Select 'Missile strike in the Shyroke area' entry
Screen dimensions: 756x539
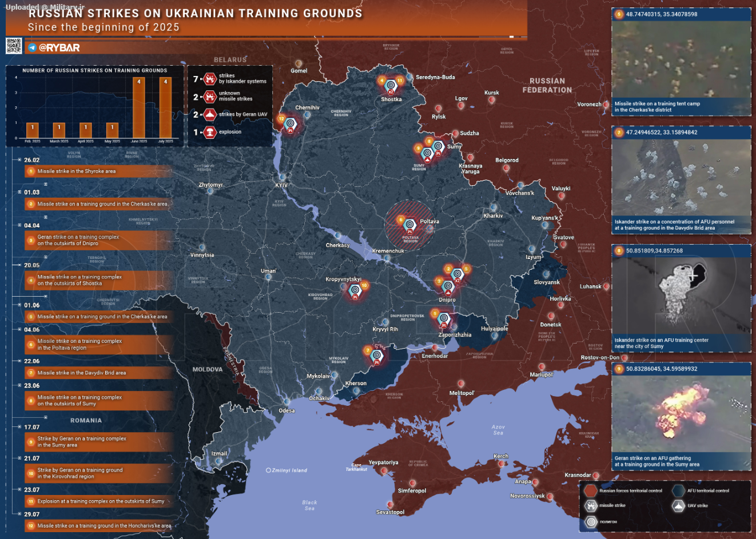pos(98,171)
